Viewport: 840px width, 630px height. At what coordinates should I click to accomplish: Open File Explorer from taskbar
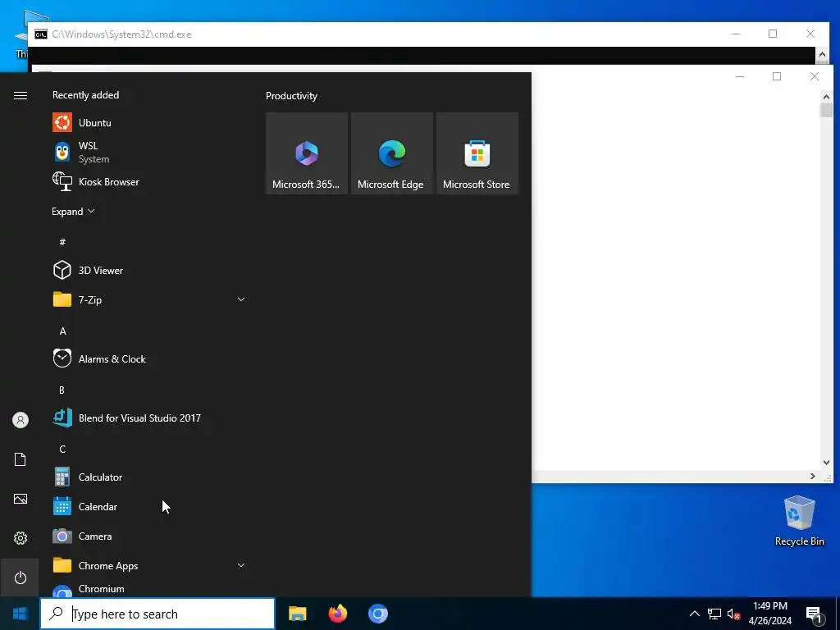point(297,614)
